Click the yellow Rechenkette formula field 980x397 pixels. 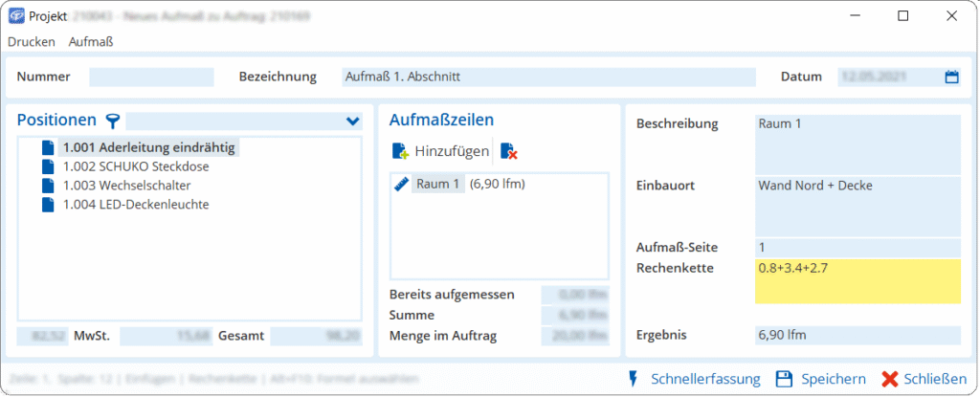click(857, 281)
